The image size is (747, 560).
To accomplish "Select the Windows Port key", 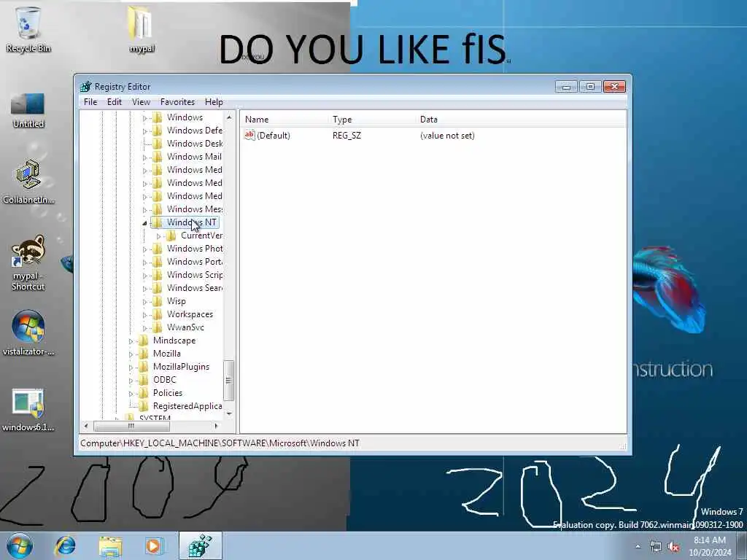I will 194,262.
